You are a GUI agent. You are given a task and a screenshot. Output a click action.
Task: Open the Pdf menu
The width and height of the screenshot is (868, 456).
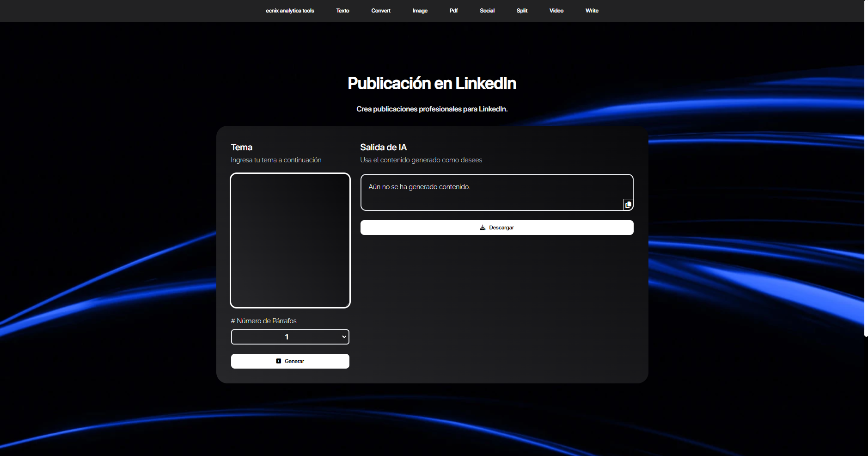(453, 11)
